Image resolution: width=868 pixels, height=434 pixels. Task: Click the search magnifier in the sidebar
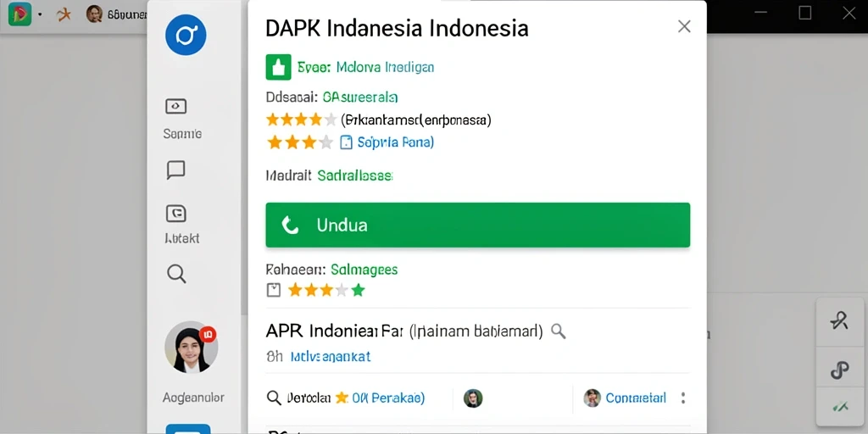click(176, 274)
